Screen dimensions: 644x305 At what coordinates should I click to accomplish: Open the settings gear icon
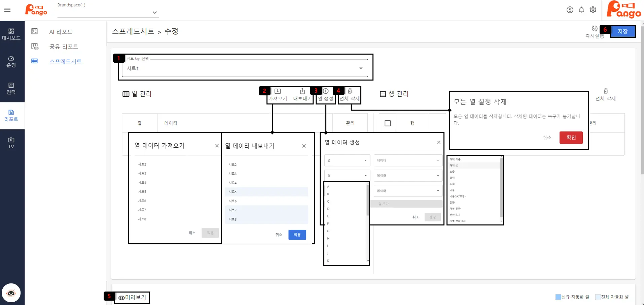(x=593, y=10)
